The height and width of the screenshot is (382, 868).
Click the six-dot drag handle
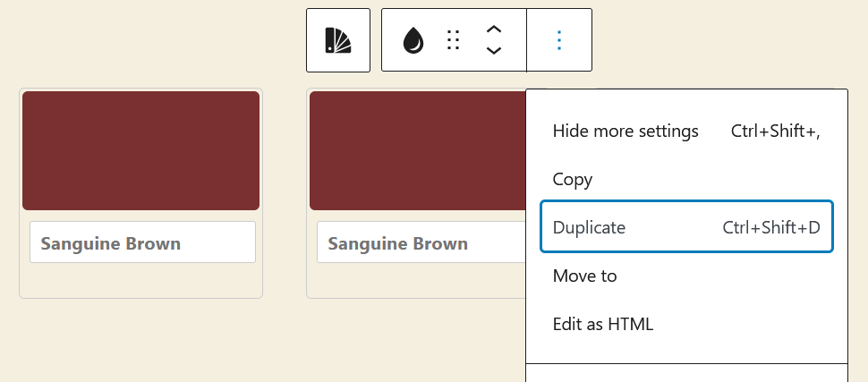click(x=454, y=40)
